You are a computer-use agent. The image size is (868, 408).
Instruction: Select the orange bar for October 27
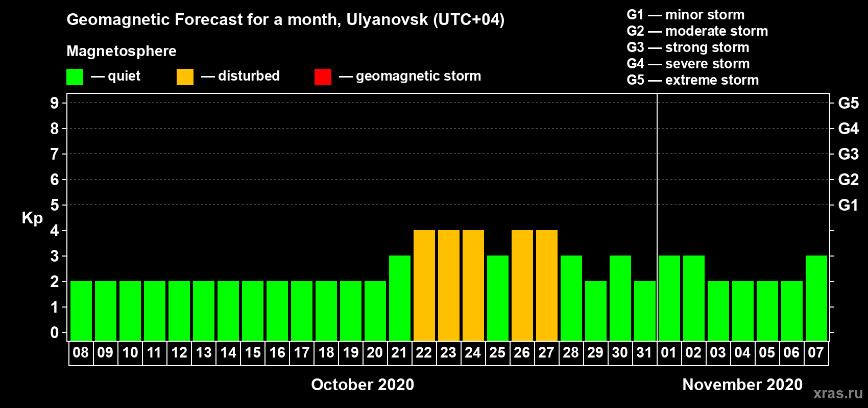[547, 285]
